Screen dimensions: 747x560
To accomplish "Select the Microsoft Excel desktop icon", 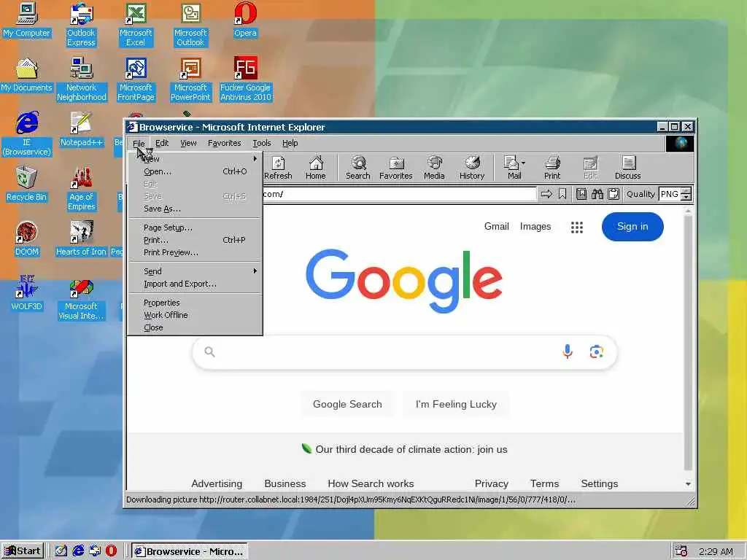I will (136, 24).
